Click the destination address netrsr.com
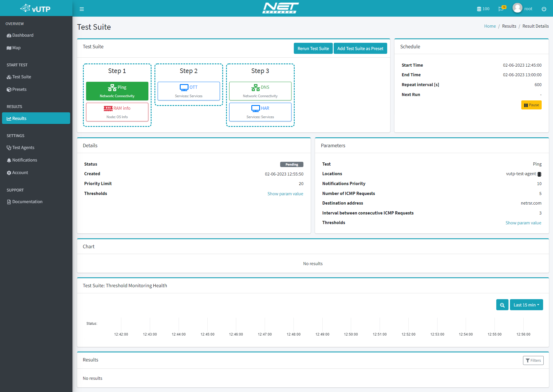This screenshot has width=553, height=392. click(x=531, y=203)
